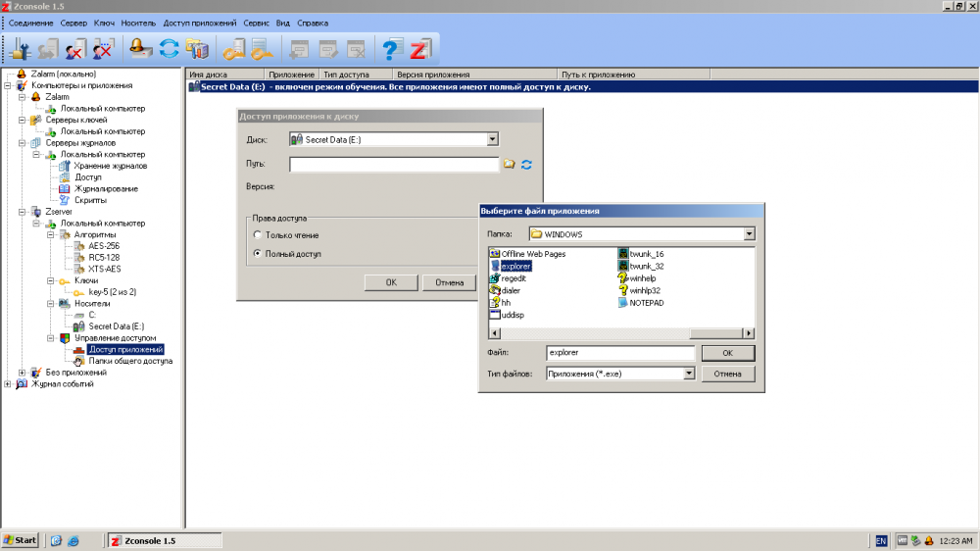Collapse the Компьютеры и приложения tree node

point(8,85)
